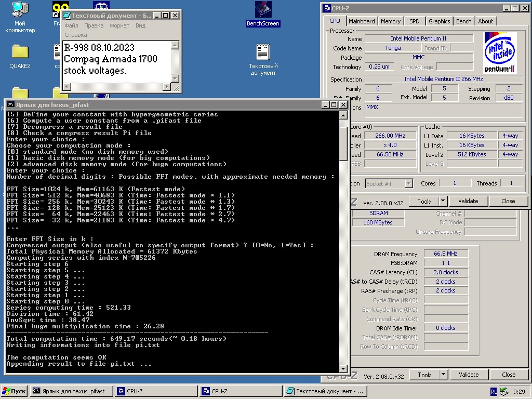Screen dimensions: 532x399
Task: Open the QUAKE2 folder on desktop
Action: point(20,57)
